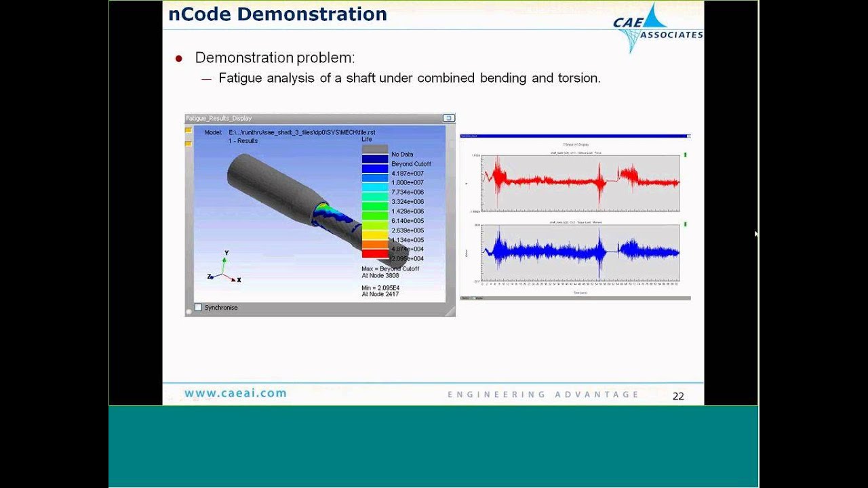This screenshot has width=868, height=488.
Task: Click the 'Demonstration problem:' bullet text
Action: tap(275, 58)
